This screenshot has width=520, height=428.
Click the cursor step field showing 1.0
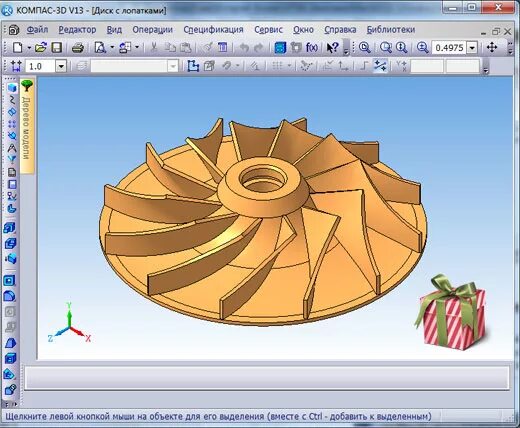point(40,66)
